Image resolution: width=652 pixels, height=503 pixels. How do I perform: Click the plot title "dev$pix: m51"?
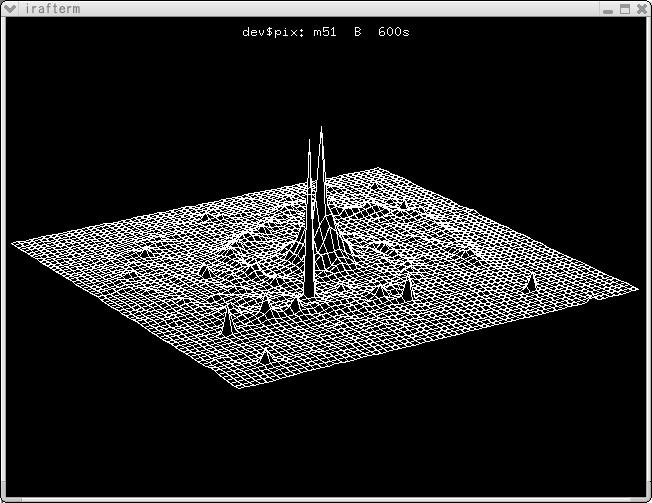[289, 32]
